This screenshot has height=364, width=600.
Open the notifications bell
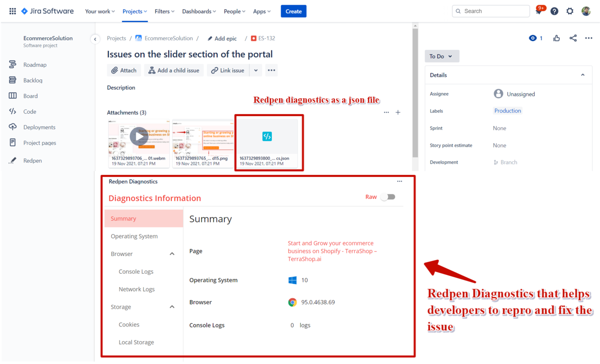(539, 11)
